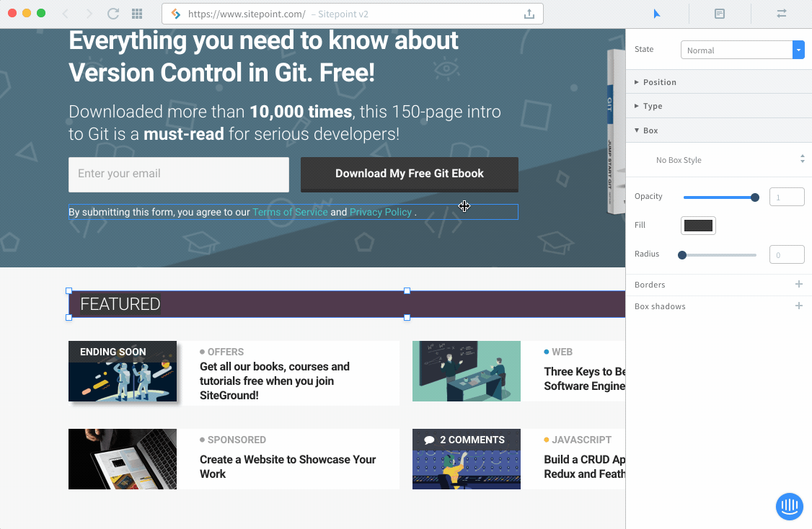Open the State dropdown set to Normal

tap(742, 50)
